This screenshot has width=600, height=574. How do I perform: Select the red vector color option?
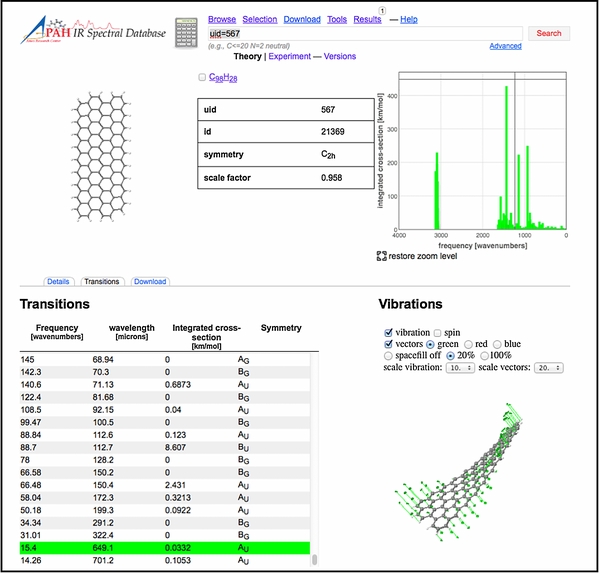[467, 344]
